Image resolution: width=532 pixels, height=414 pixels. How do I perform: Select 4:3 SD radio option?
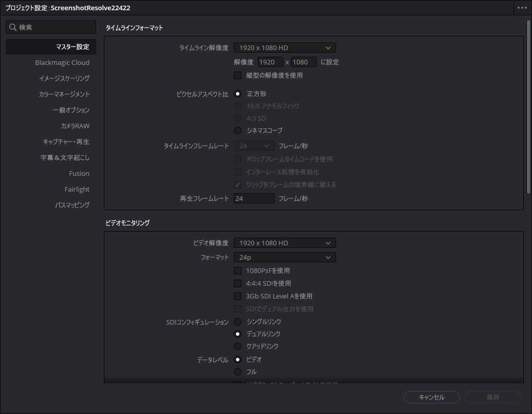click(237, 119)
